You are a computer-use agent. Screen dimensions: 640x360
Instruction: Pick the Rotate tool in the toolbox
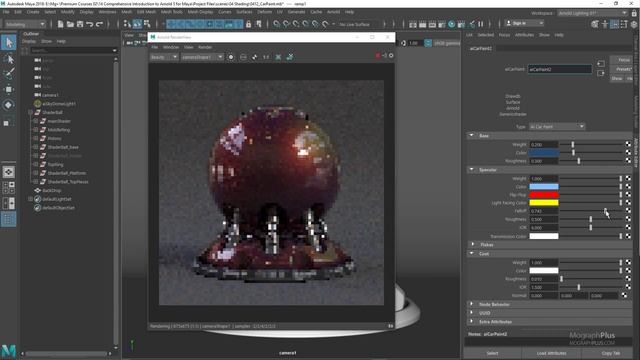point(9,105)
